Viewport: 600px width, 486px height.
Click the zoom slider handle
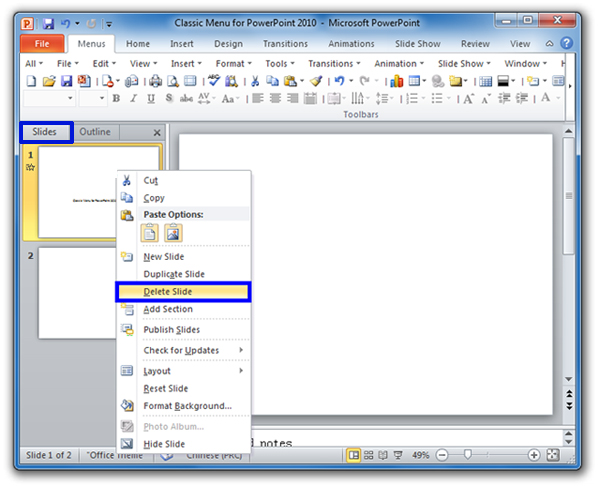[x=467, y=455]
